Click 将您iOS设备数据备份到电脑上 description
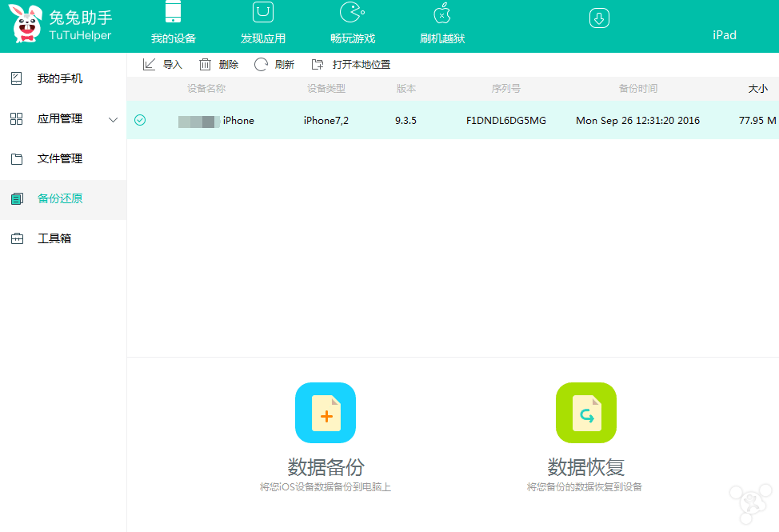779x532 pixels. point(326,486)
